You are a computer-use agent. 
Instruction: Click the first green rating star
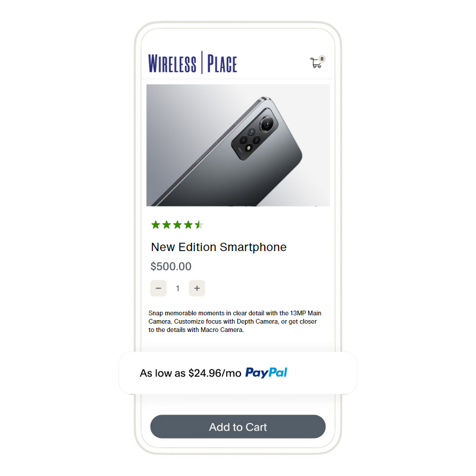pyautogui.click(x=156, y=225)
